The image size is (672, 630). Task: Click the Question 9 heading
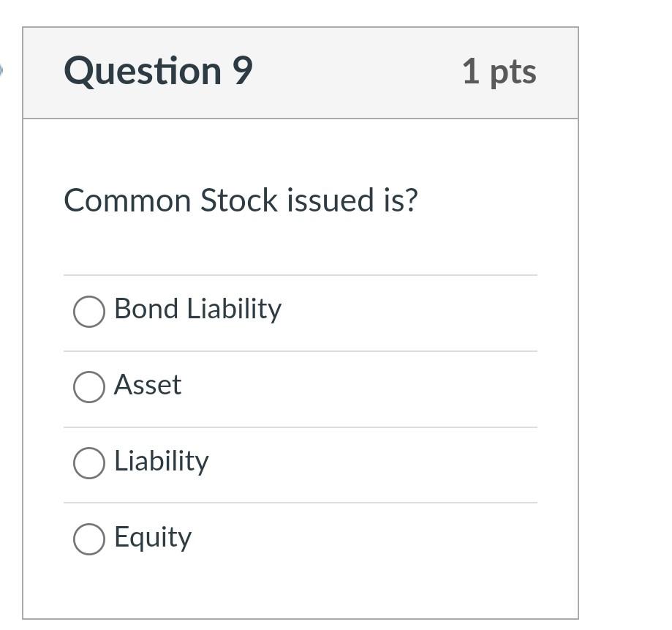coord(158,71)
